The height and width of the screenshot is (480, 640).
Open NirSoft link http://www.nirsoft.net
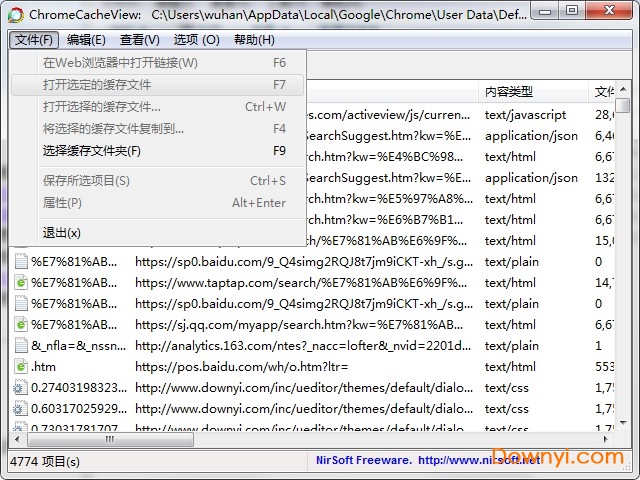[479, 460]
